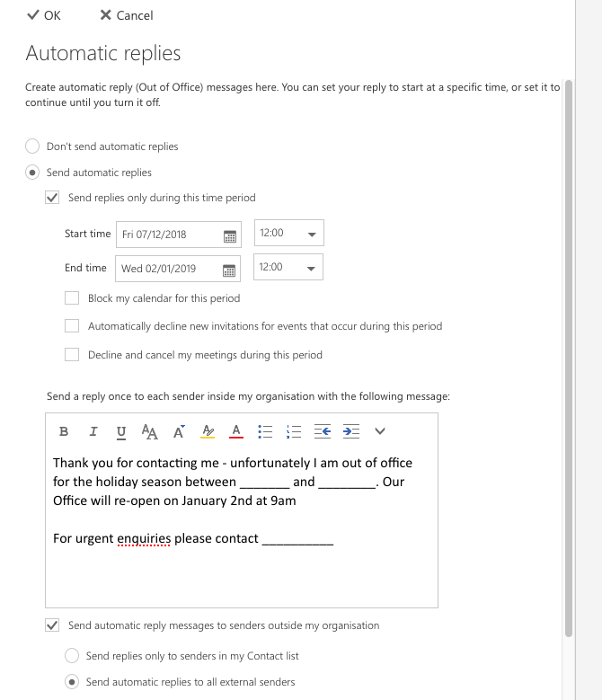Viewport: 602px width, 700px height.
Task: Select 'Don't send automatic replies' option
Action: coord(32,146)
